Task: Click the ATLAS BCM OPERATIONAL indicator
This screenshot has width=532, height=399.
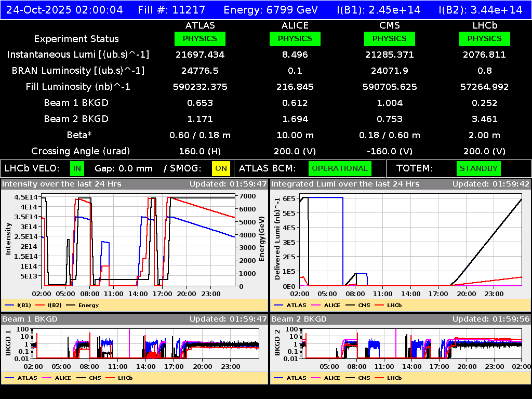Action: tap(340, 168)
